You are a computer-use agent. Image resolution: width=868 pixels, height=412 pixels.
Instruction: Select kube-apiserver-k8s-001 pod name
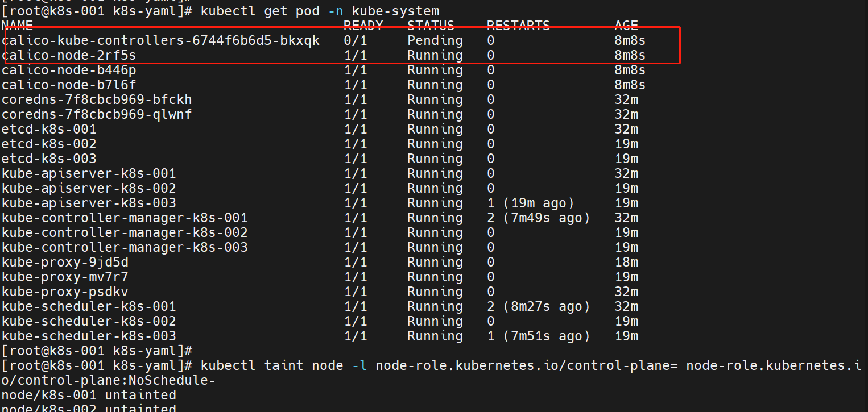[x=89, y=173]
